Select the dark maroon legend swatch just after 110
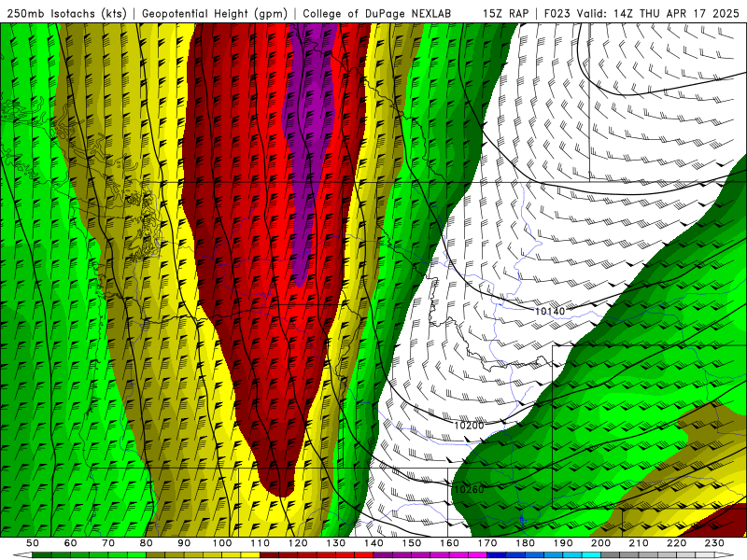The image size is (747, 560). pyautogui.click(x=269, y=555)
